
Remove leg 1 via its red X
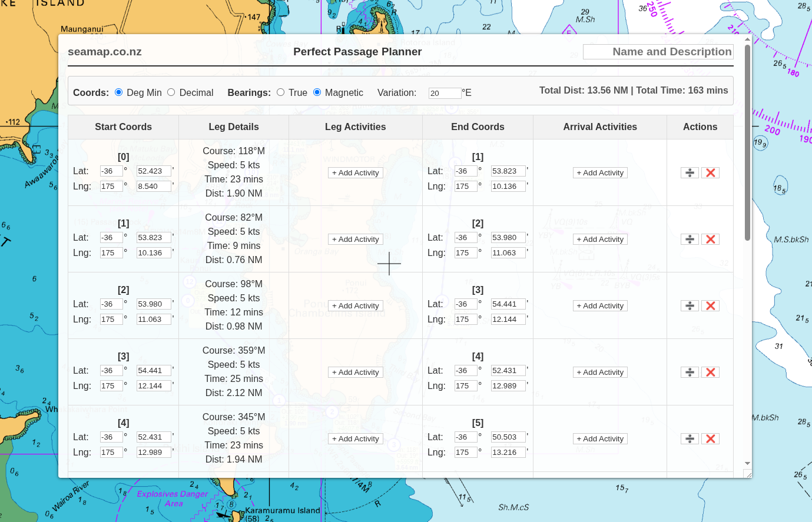click(x=710, y=239)
